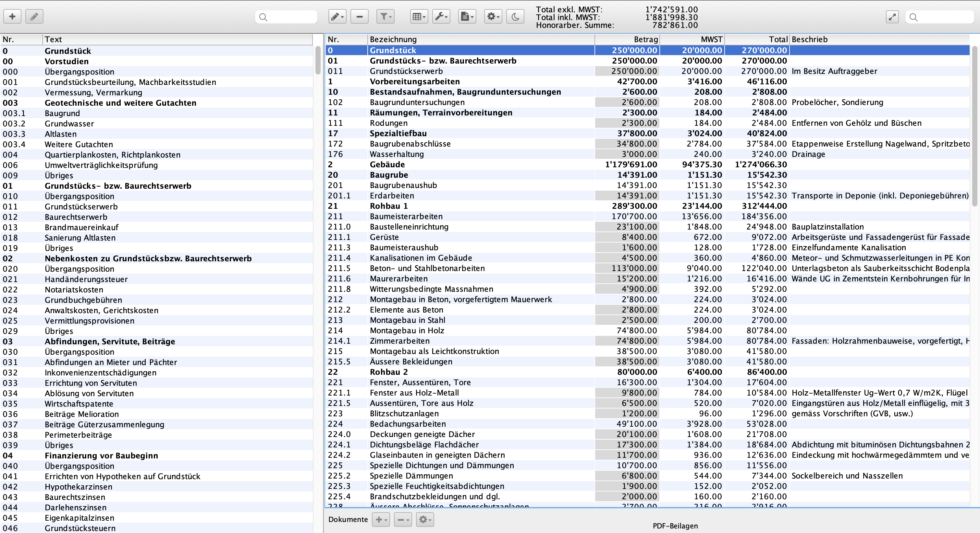Open the Dokumente gear options menu
980x533 pixels.
(424, 519)
